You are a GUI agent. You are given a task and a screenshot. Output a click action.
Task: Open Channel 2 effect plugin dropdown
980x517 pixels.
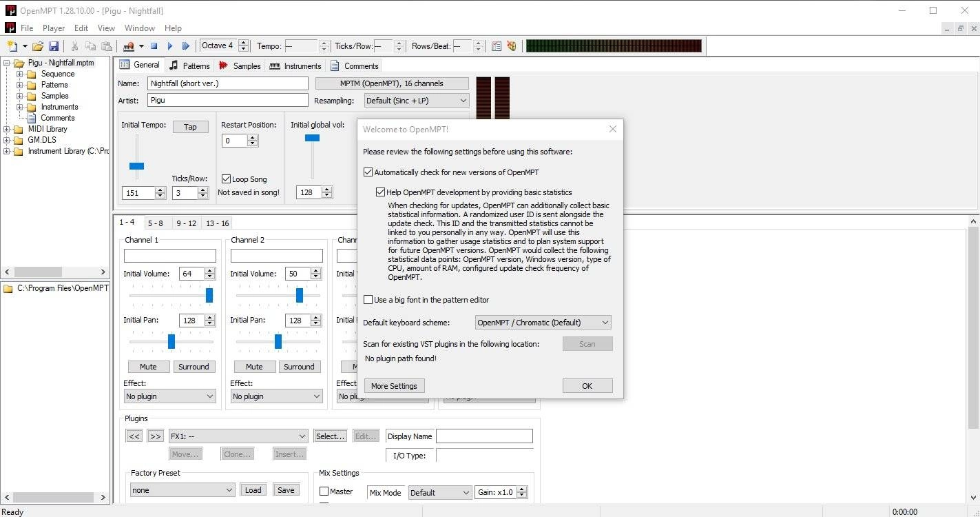click(x=276, y=396)
